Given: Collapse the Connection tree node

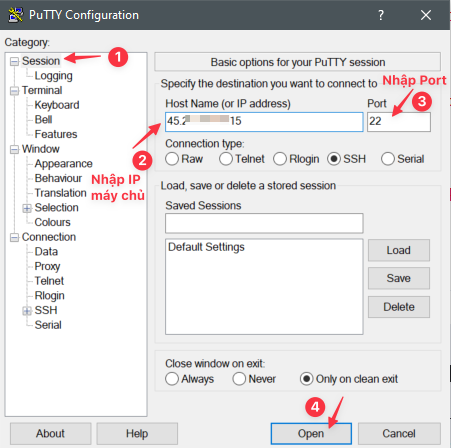Looking at the screenshot, I should [x=14, y=237].
